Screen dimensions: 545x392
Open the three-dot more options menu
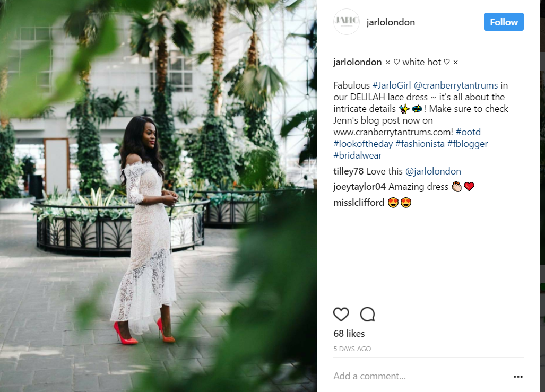pos(518,377)
